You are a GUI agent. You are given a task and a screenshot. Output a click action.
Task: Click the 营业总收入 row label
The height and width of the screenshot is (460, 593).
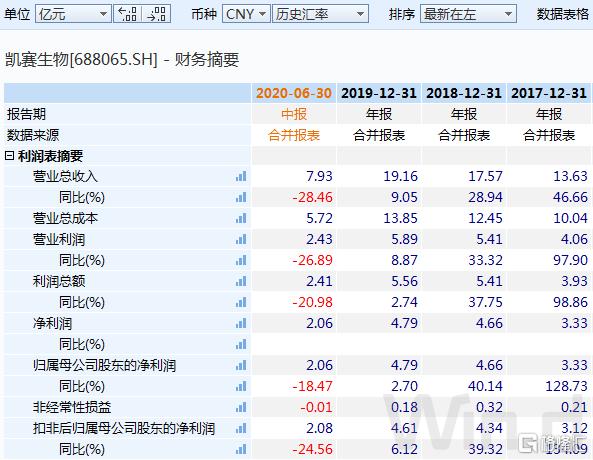tap(65, 176)
